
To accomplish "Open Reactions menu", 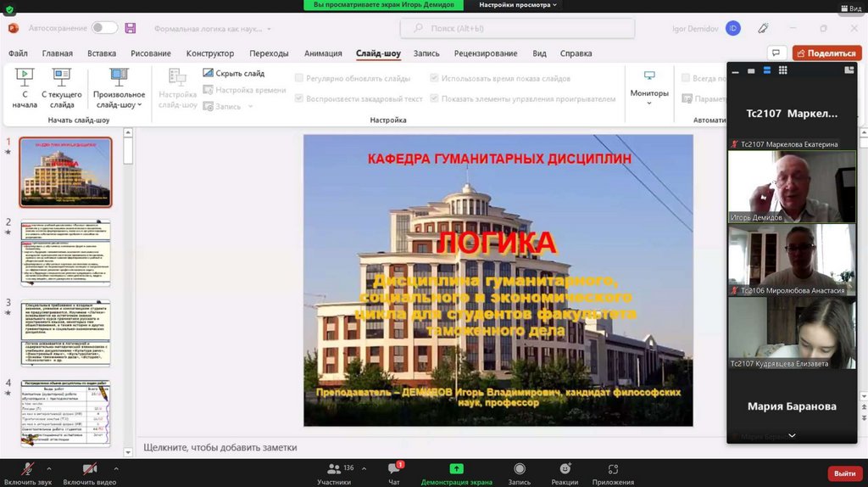I will click(x=565, y=473).
